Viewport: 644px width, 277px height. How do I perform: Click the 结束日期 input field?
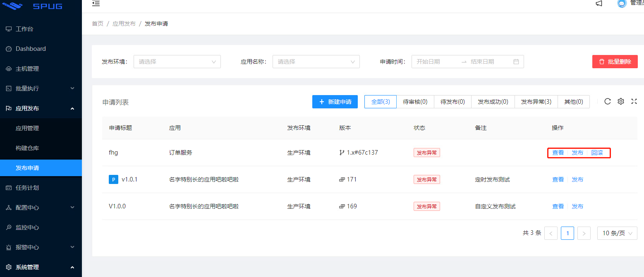(490, 62)
